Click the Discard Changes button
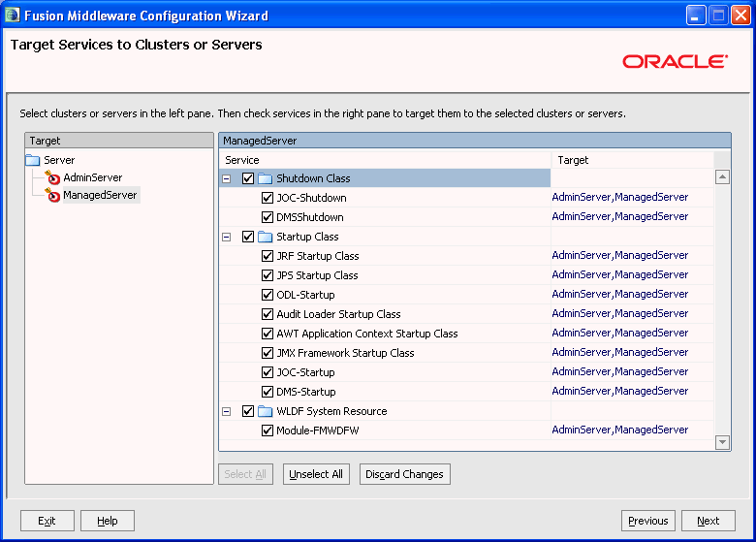The width and height of the screenshot is (756, 542). click(x=404, y=474)
